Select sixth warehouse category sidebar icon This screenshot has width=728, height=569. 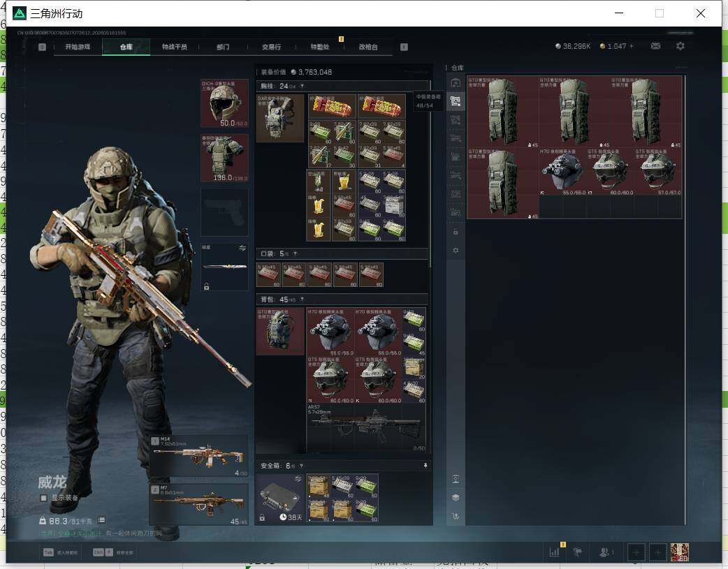[456, 175]
